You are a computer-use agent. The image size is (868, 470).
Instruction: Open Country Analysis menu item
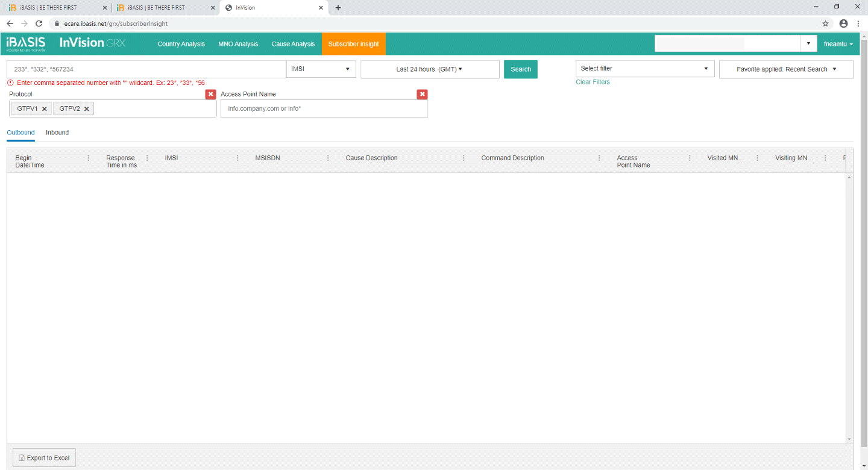181,44
